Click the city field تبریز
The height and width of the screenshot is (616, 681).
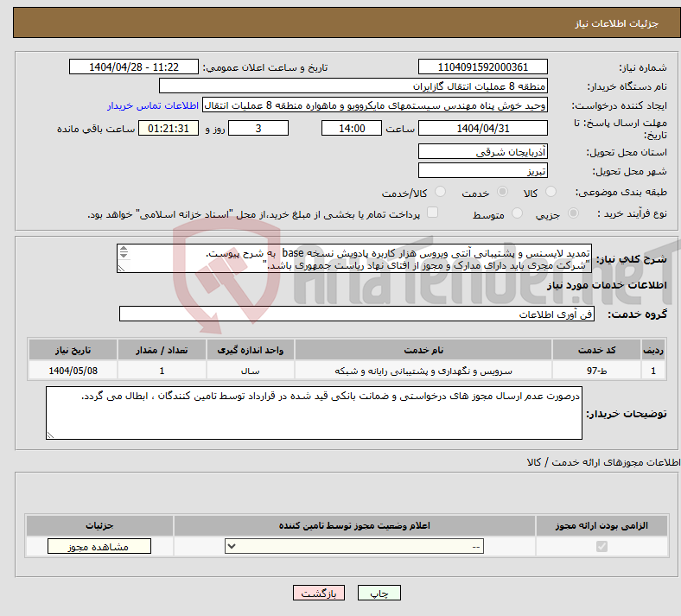coord(482,170)
